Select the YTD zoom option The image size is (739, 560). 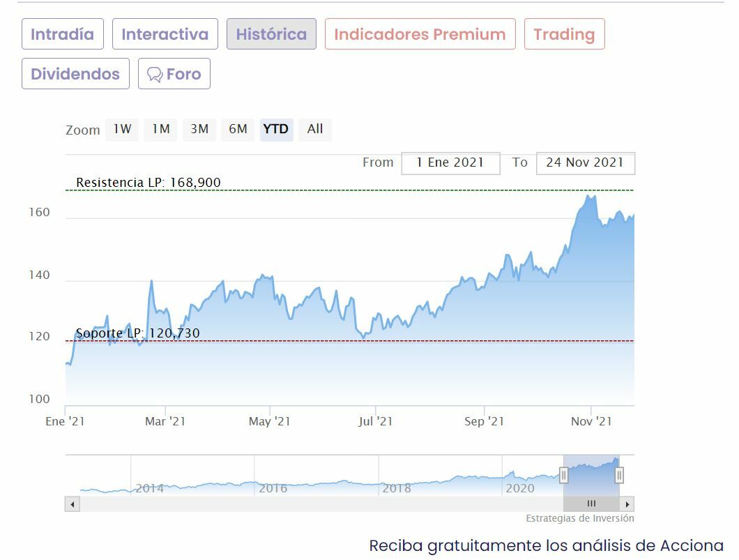coord(276,129)
